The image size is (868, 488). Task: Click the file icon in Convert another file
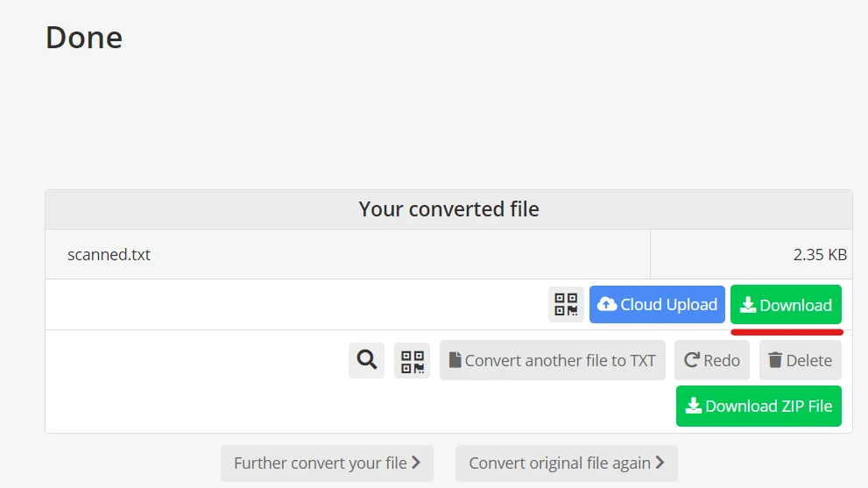tap(455, 360)
